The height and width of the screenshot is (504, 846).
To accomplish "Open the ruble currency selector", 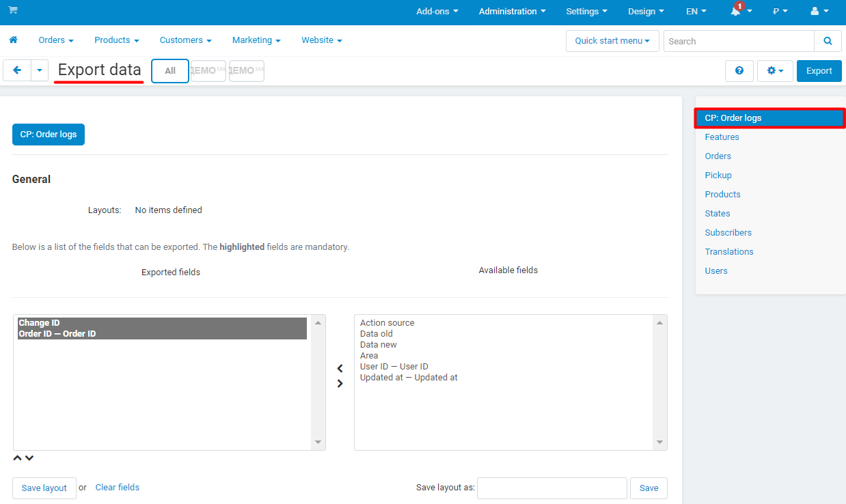I will (780, 11).
